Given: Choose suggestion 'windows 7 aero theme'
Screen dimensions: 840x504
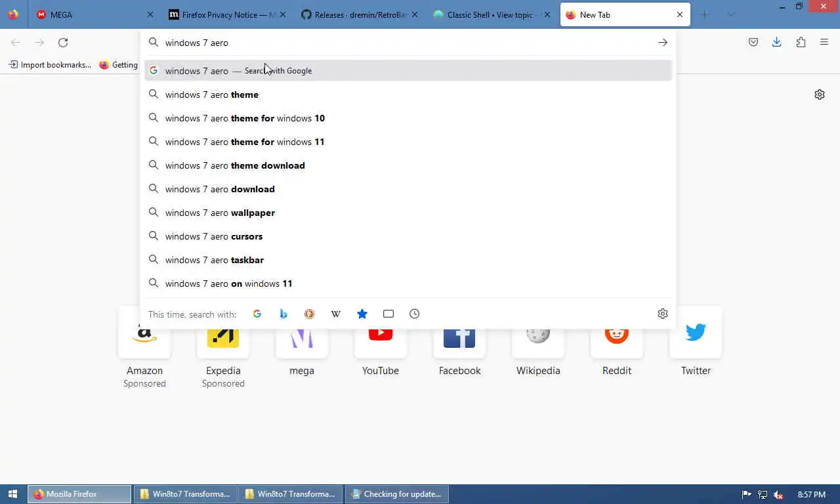Looking at the screenshot, I should tap(408, 94).
